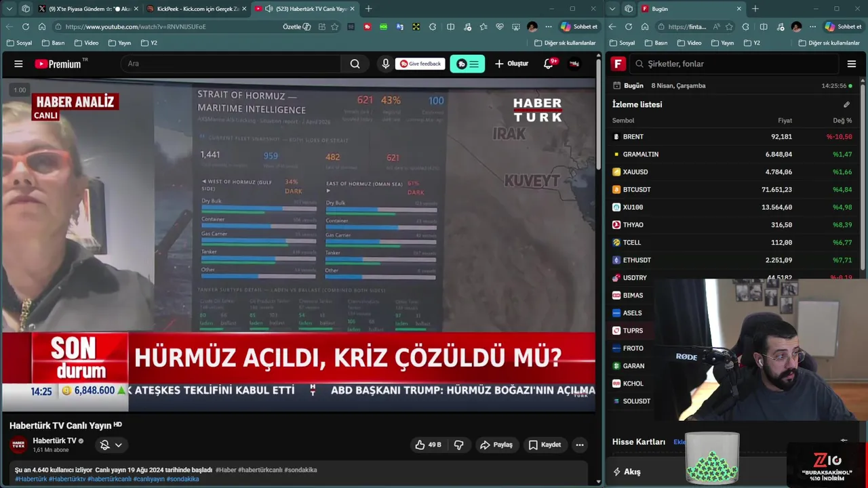Viewport: 868px width, 488px height.
Task: Open the Habertürk TV channel name
Action: 54,441
